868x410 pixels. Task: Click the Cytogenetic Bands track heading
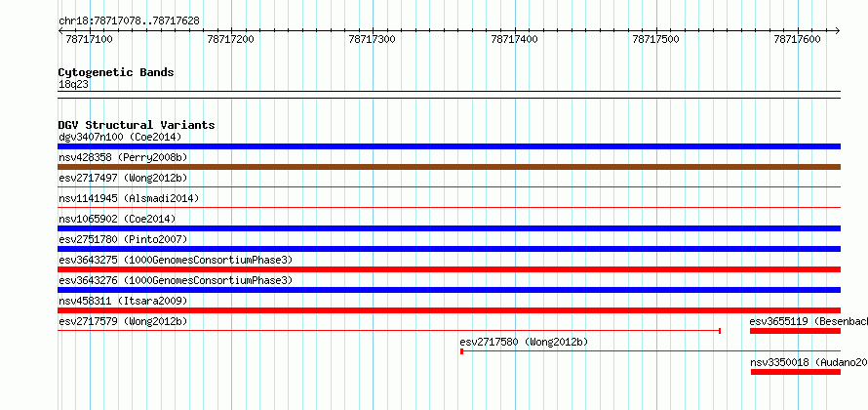116,72
